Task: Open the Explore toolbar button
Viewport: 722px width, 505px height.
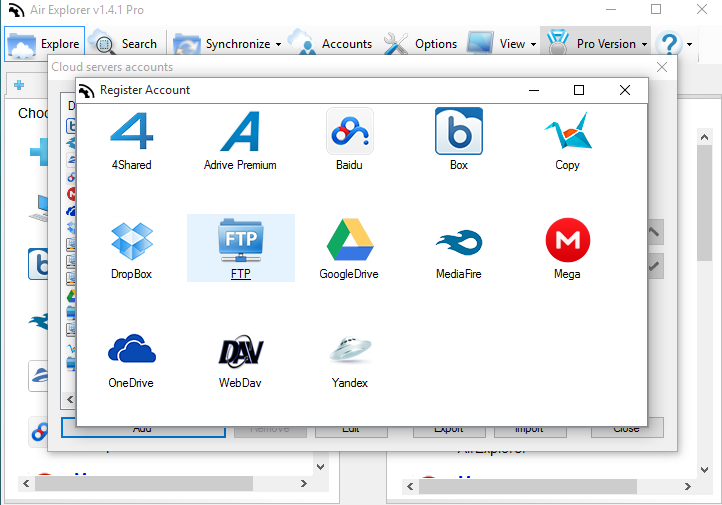Action: click(45, 44)
